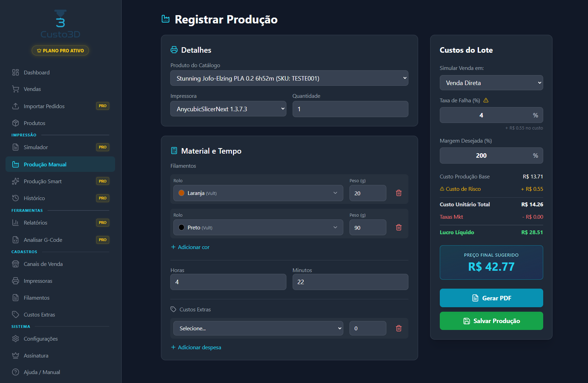The height and width of the screenshot is (383, 588).
Task: Choose an extra cost from Selecione dropdown
Action: click(258, 328)
